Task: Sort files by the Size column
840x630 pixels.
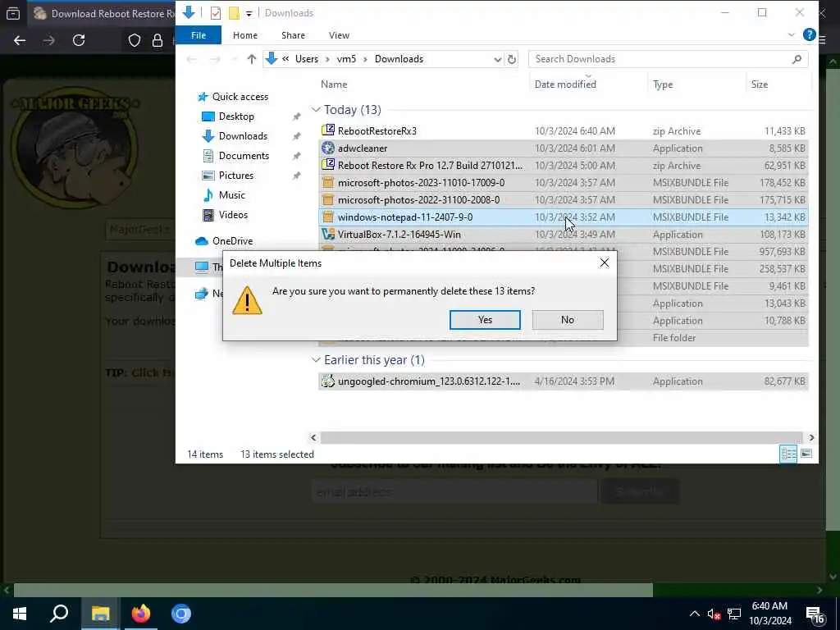Action: point(759,84)
